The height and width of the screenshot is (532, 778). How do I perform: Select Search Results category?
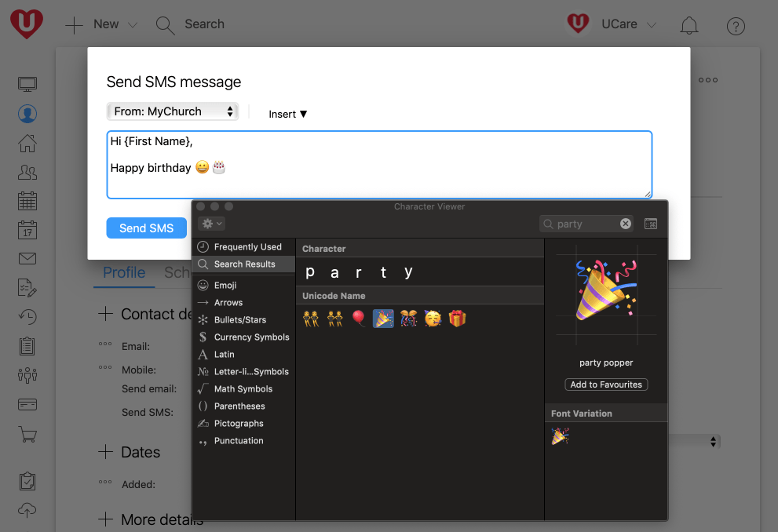(243, 264)
